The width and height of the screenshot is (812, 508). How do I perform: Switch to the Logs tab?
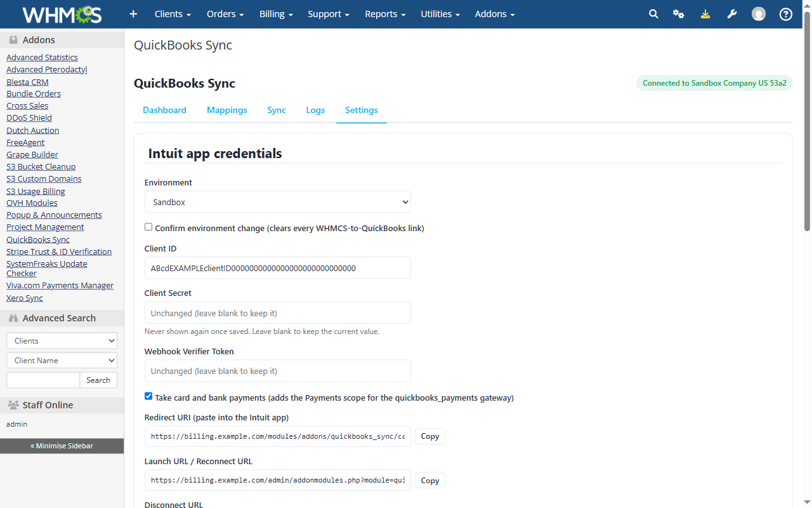[315, 110]
